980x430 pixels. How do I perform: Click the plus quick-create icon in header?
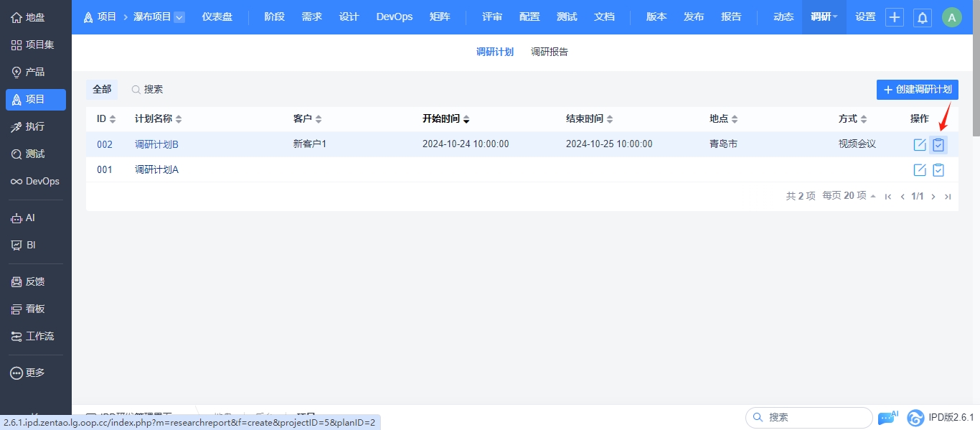pos(895,17)
